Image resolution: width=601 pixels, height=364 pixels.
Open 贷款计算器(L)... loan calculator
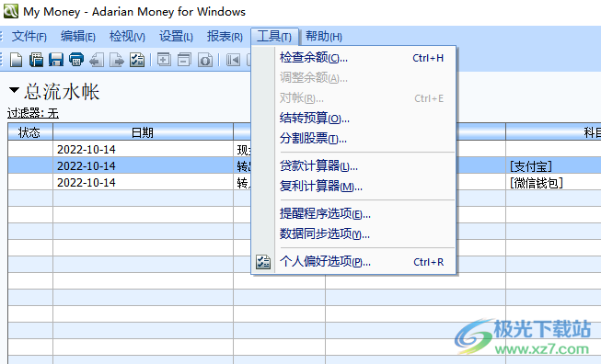(353, 166)
